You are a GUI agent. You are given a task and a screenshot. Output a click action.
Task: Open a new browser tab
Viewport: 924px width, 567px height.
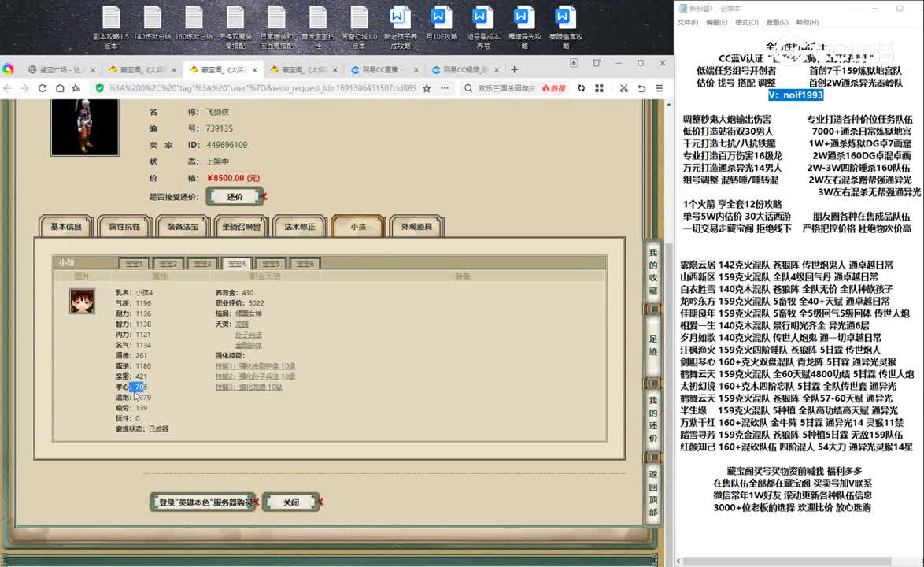click(515, 69)
